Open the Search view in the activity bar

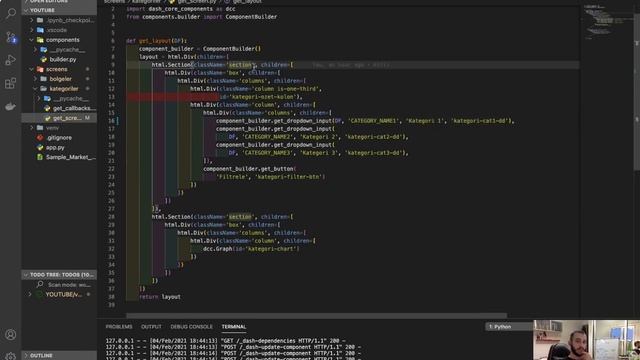(x=11, y=13)
